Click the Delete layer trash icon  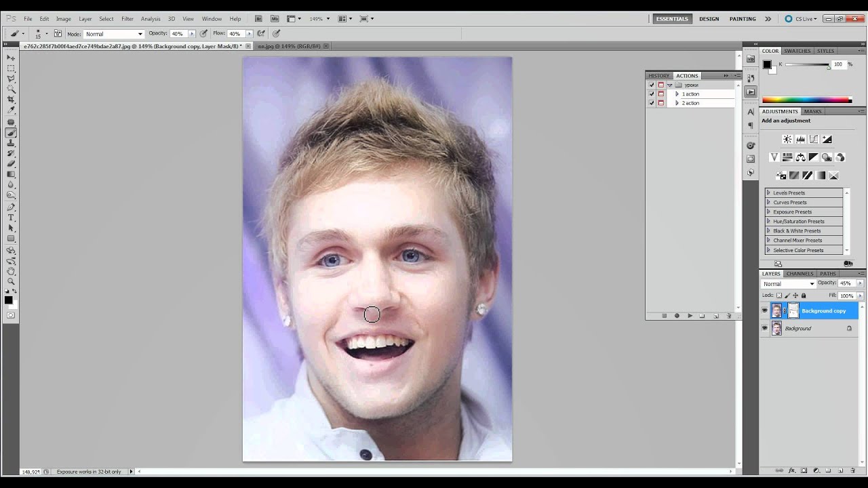pos(853,470)
